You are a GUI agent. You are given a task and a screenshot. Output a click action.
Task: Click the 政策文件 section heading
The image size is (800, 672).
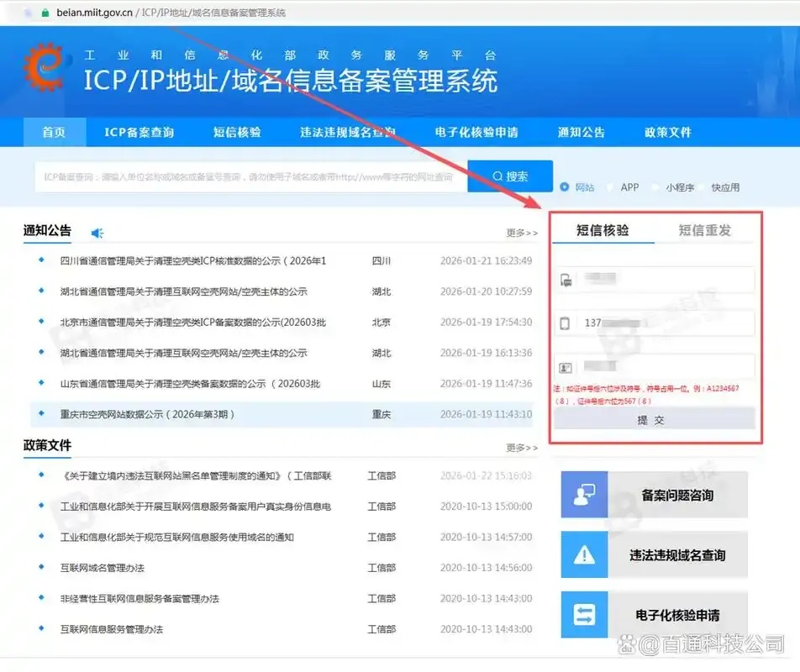tap(47, 445)
